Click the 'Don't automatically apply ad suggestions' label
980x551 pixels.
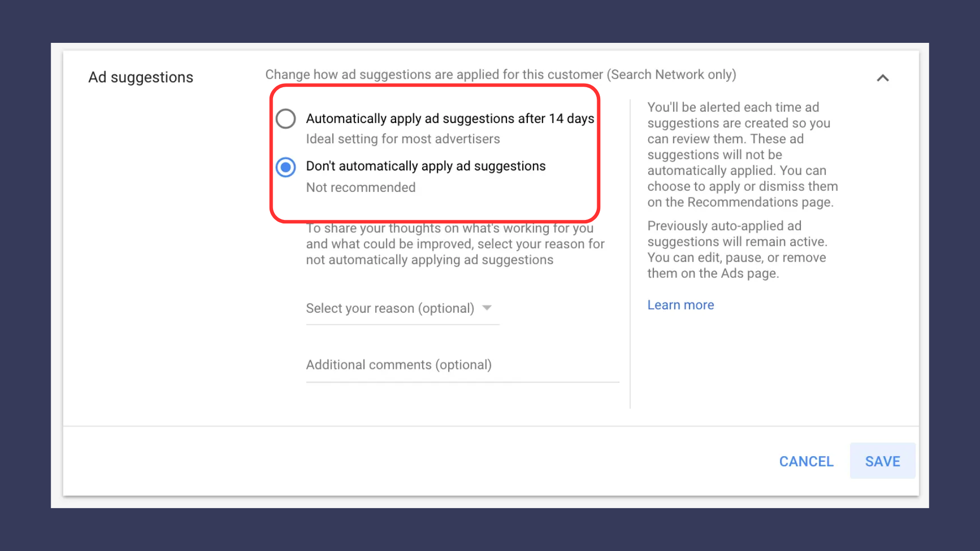(x=426, y=166)
